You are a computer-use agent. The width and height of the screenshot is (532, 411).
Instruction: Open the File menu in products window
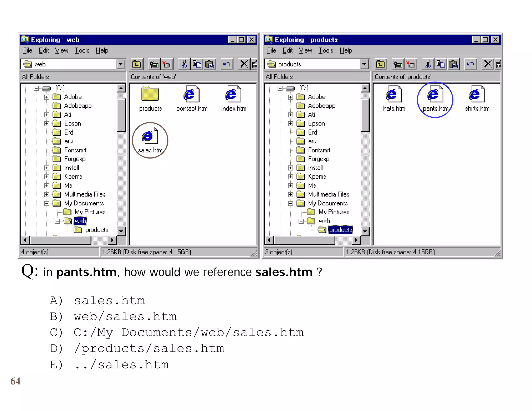[x=271, y=50]
